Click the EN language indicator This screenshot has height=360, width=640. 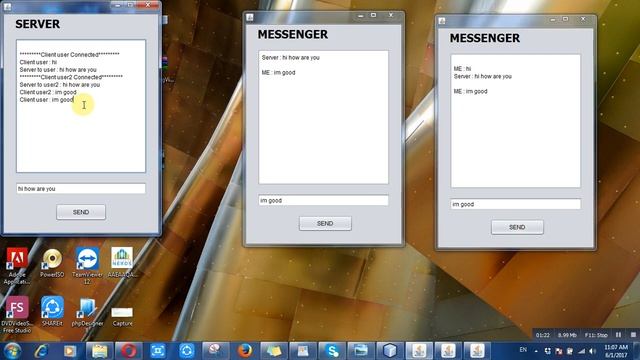point(523,350)
